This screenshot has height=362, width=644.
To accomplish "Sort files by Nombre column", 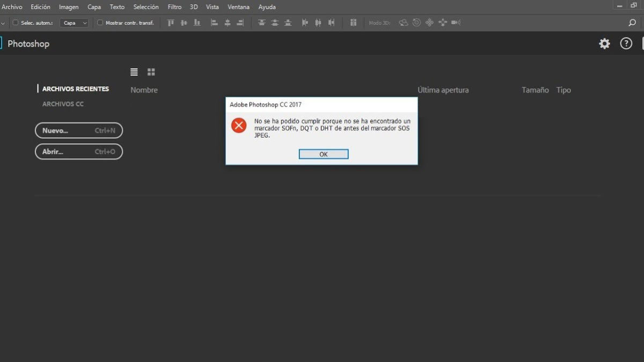I will tap(144, 90).
